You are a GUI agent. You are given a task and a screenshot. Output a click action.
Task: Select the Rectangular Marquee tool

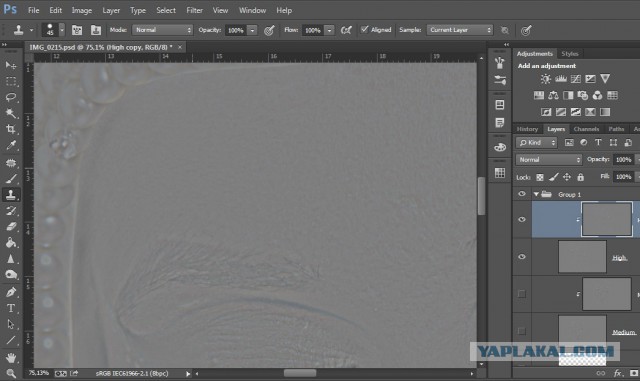(11, 82)
